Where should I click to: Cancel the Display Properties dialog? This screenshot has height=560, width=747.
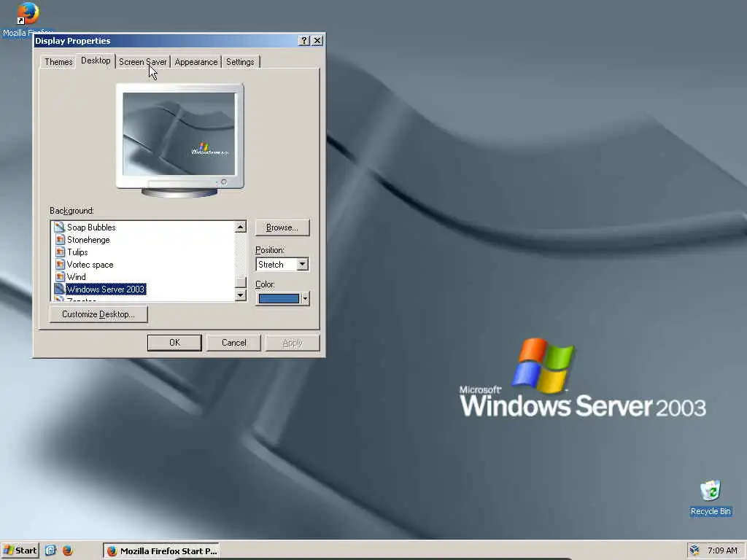pos(234,343)
